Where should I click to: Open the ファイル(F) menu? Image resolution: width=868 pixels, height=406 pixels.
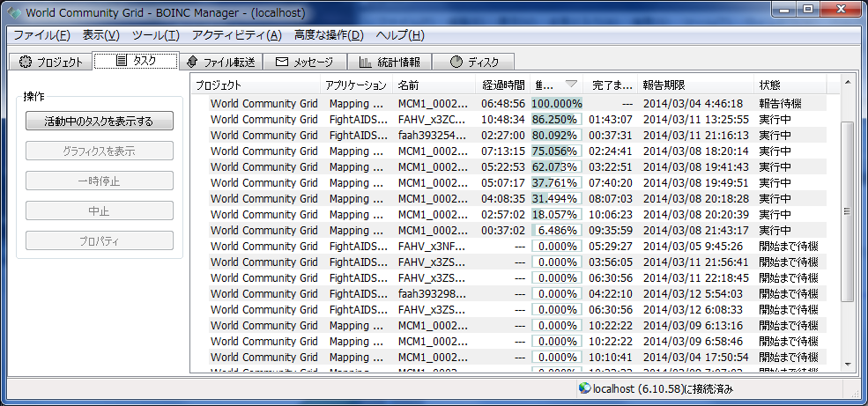(x=41, y=35)
